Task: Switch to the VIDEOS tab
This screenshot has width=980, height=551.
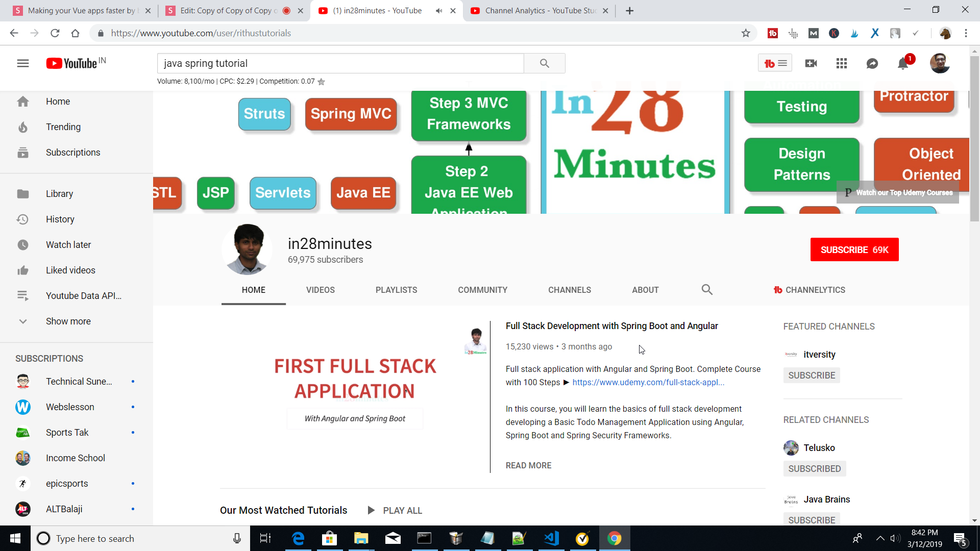Action: pyautogui.click(x=320, y=290)
